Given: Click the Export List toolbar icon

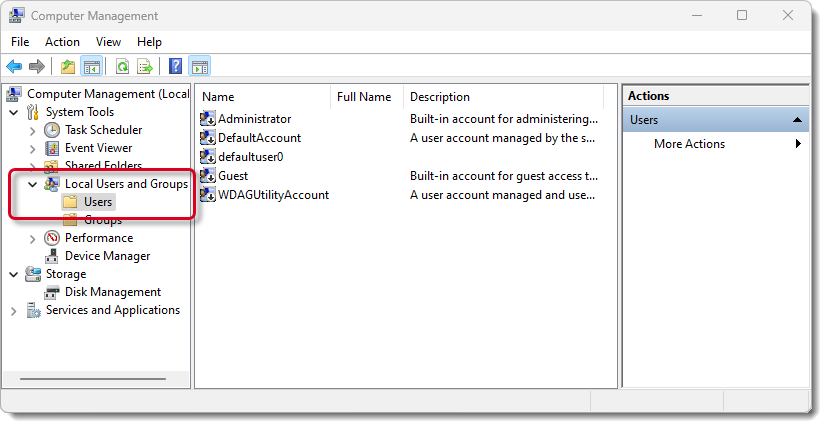Looking at the screenshot, I should 145,67.
